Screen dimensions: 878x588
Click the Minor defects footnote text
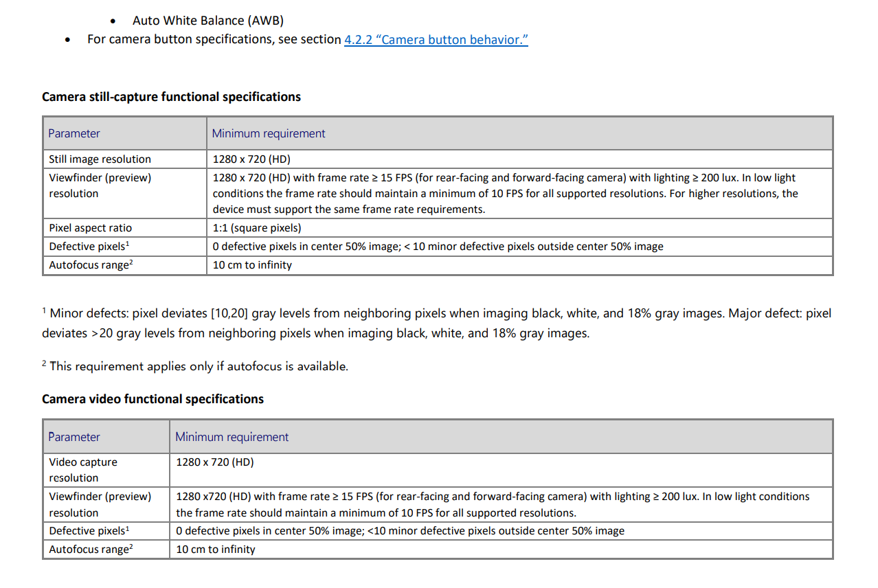point(436,323)
